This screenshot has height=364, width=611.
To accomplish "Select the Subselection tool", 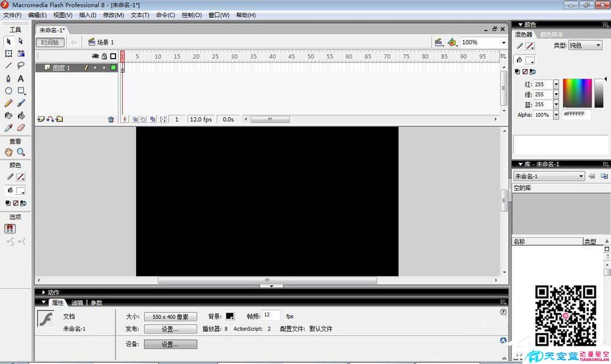I will pos(21,42).
